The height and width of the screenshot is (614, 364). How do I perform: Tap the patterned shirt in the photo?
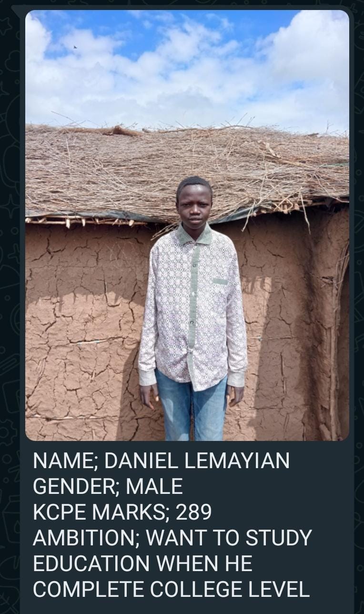(192, 305)
